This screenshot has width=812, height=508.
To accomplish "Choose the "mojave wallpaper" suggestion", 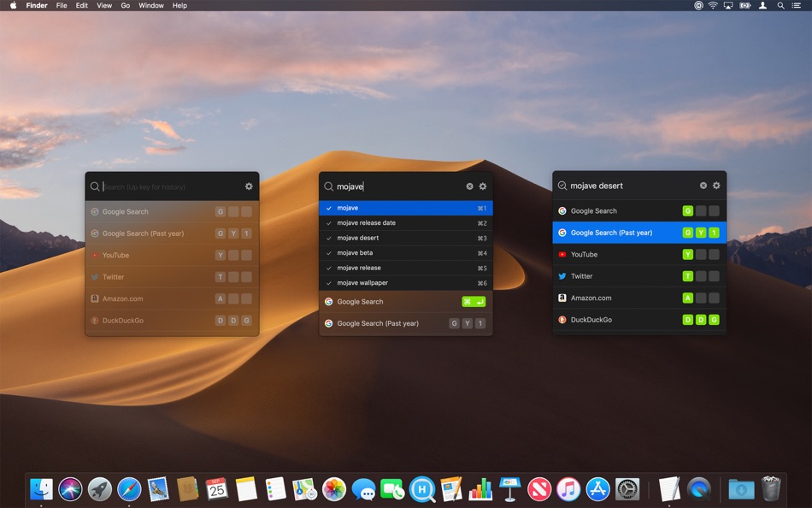I will point(406,283).
